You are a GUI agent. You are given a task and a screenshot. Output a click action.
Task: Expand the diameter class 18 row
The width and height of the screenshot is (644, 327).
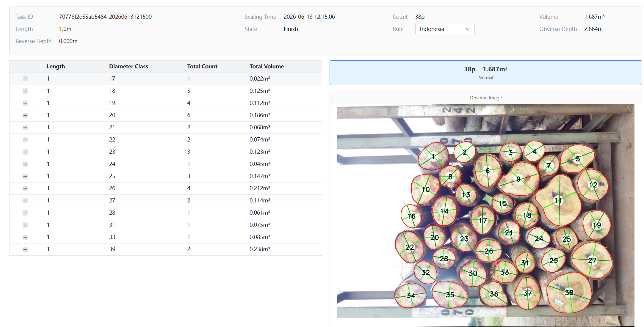[x=25, y=91]
